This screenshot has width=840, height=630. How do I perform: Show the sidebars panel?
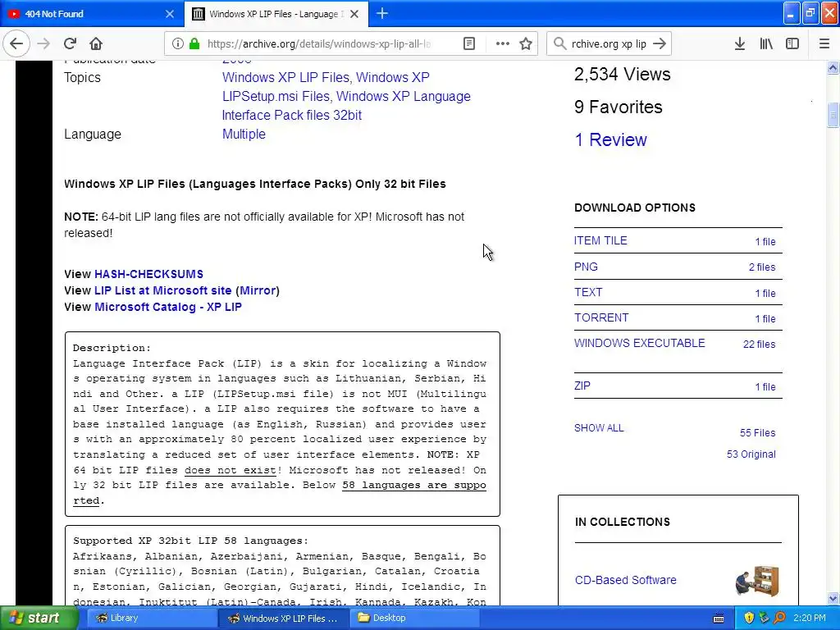pyautogui.click(x=792, y=43)
